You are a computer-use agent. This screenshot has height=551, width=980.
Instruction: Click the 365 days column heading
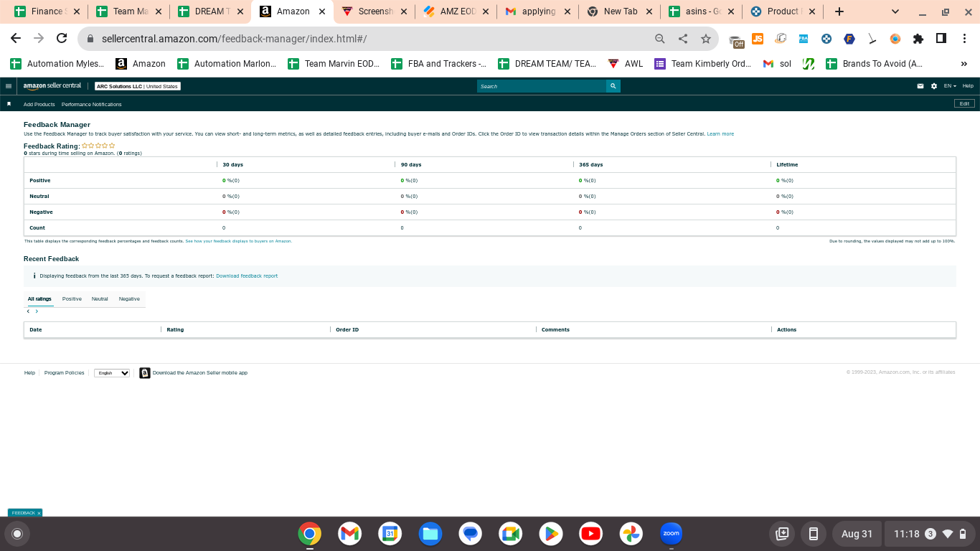point(591,165)
